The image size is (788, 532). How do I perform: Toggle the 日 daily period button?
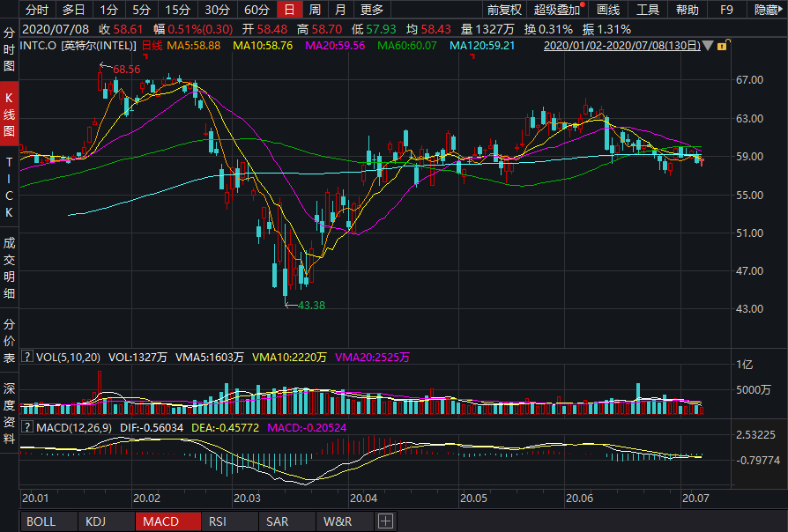(x=288, y=10)
